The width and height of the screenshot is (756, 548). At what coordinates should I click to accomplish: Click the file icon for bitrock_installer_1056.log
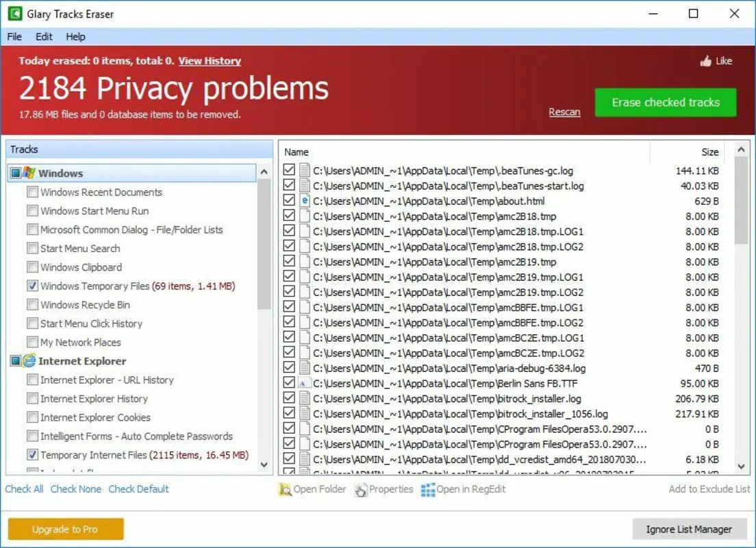(x=304, y=414)
